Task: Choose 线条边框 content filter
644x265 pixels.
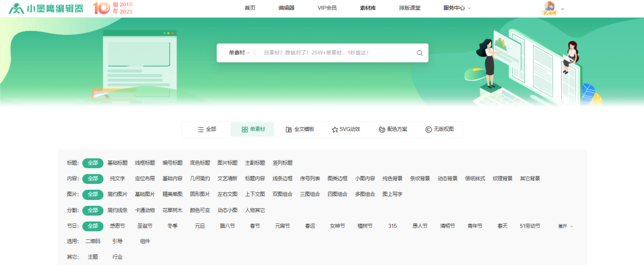Action: point(283,178)
